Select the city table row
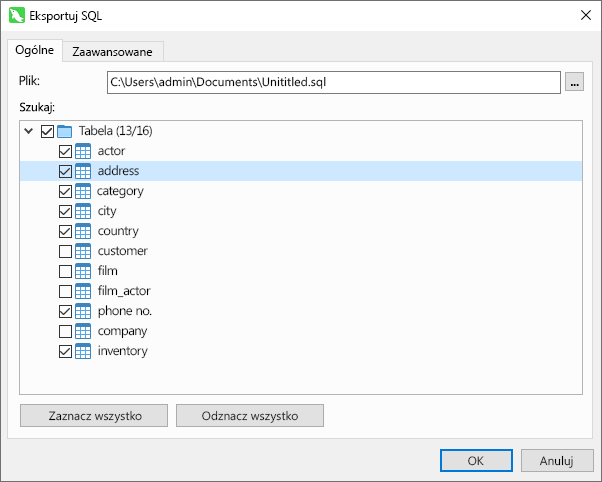 tap(301, 211)
